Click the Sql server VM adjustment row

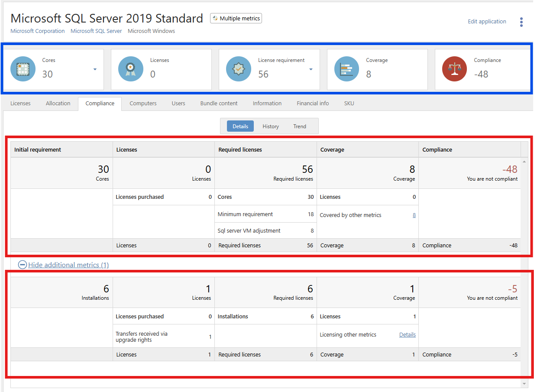point(265,230)
